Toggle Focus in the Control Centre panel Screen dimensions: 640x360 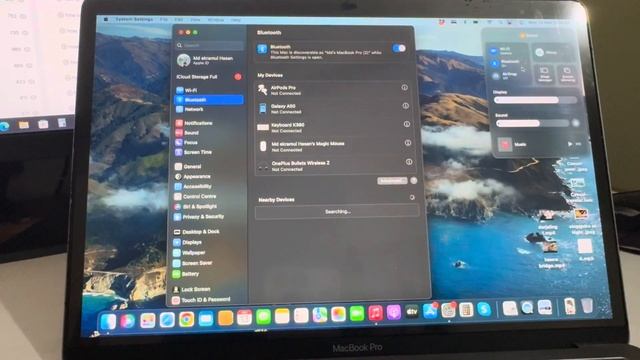click(552, 52)
